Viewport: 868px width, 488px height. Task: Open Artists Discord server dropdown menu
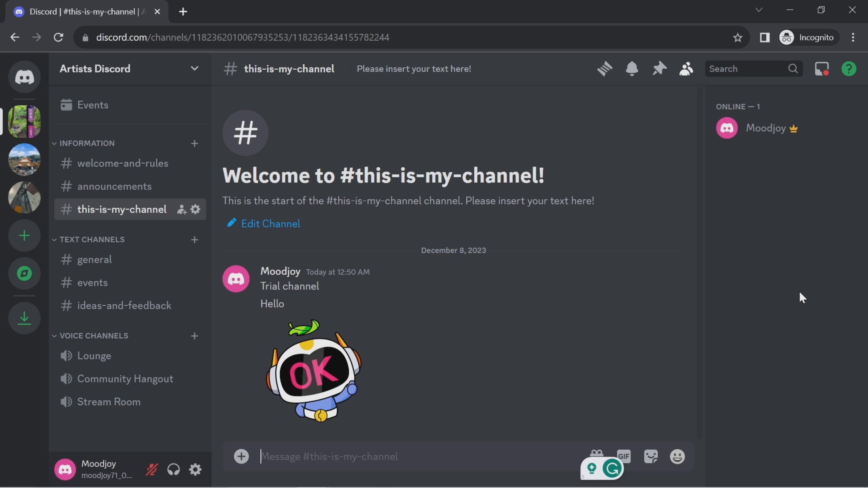pyautogui.click(x=194, y=69)
